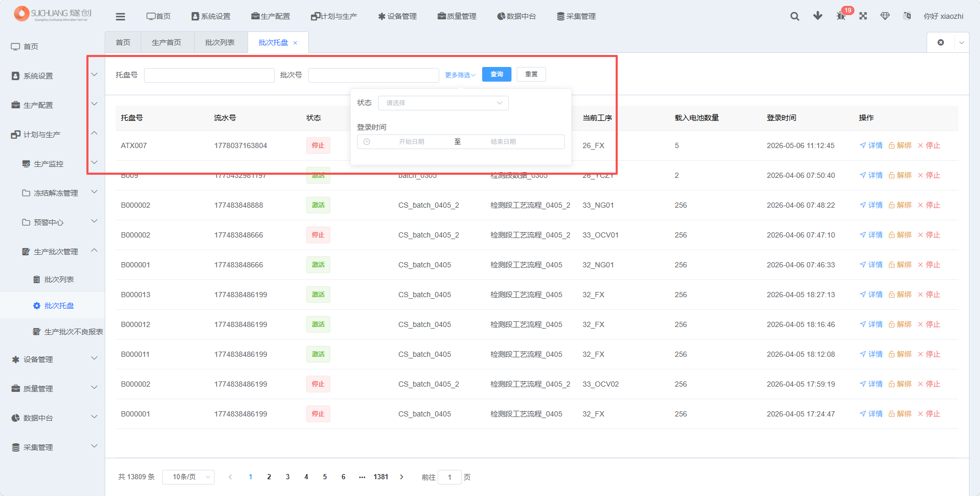Click 停止 action for row B000011
Screen dimensions: 980x496
pyautogui.click(x=929, y=354)
